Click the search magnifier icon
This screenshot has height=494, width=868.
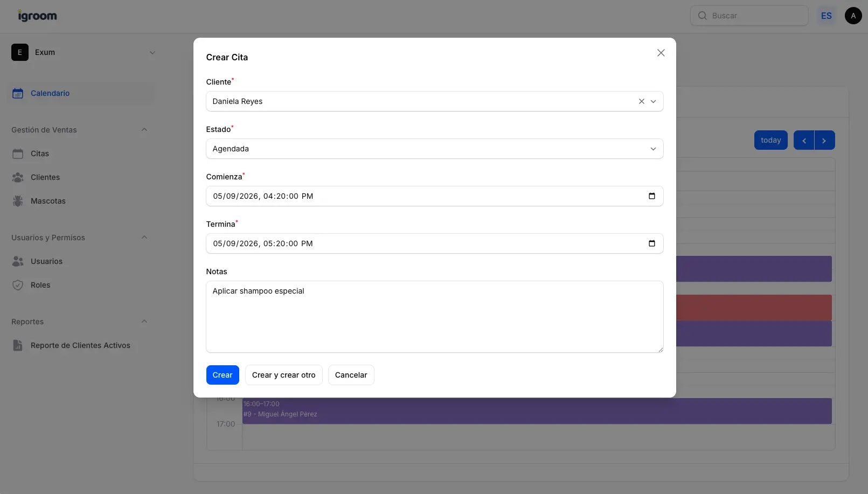702,16
